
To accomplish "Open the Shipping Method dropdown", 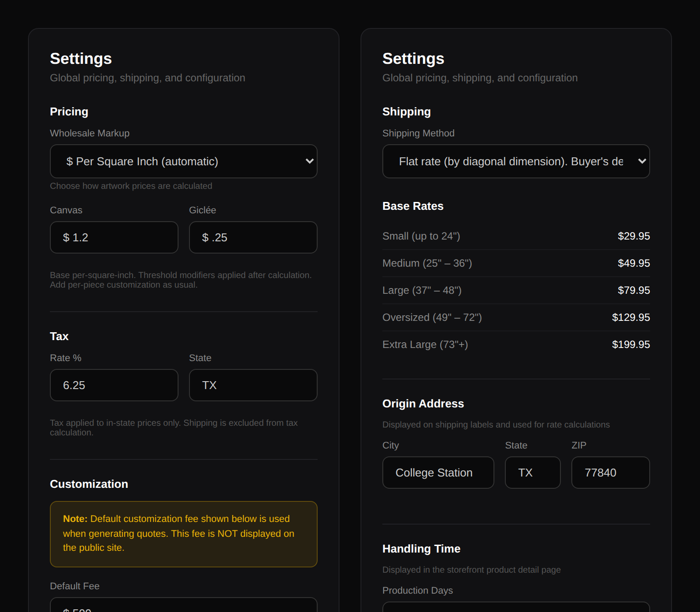I will click(516, 161).
